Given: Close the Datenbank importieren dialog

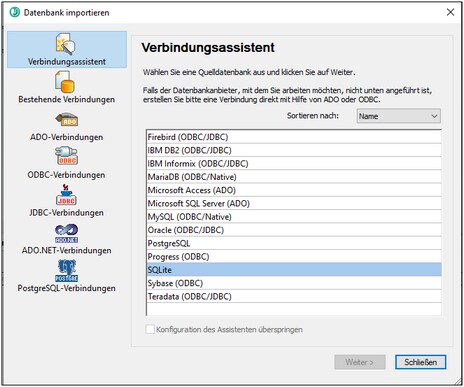Looking at the screenshot, I should 450,12.
